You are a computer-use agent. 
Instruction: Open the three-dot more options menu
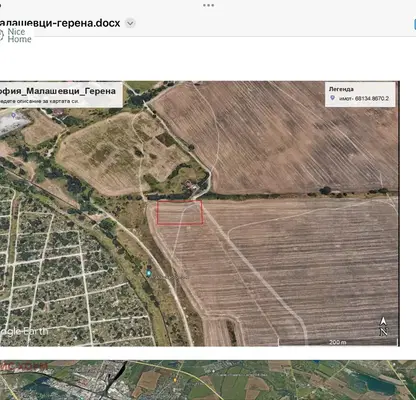[x=208, y=5]
